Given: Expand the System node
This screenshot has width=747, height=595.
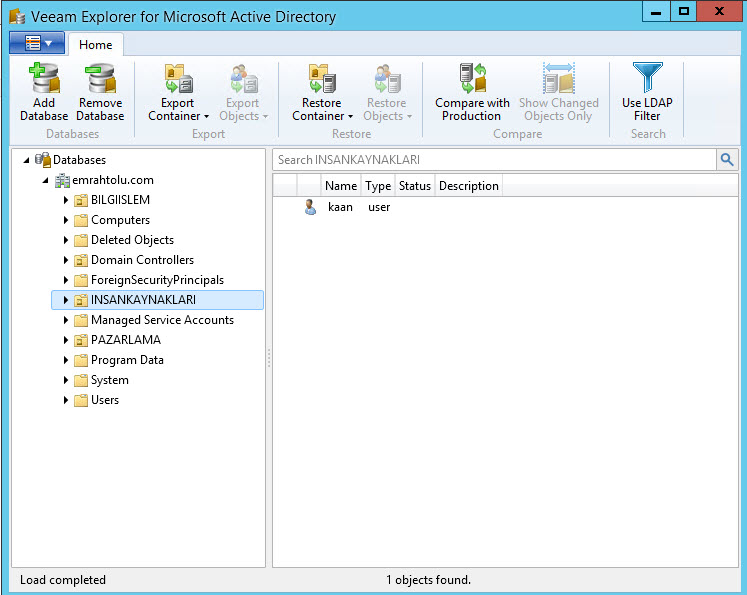Looking at the screenshot, I should tap(66, 380).
